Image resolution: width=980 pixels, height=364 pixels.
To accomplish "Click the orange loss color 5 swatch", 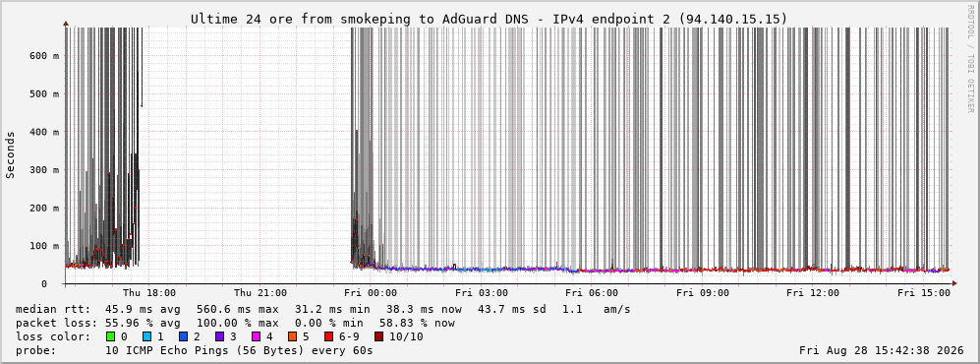I will click(293, 337).
